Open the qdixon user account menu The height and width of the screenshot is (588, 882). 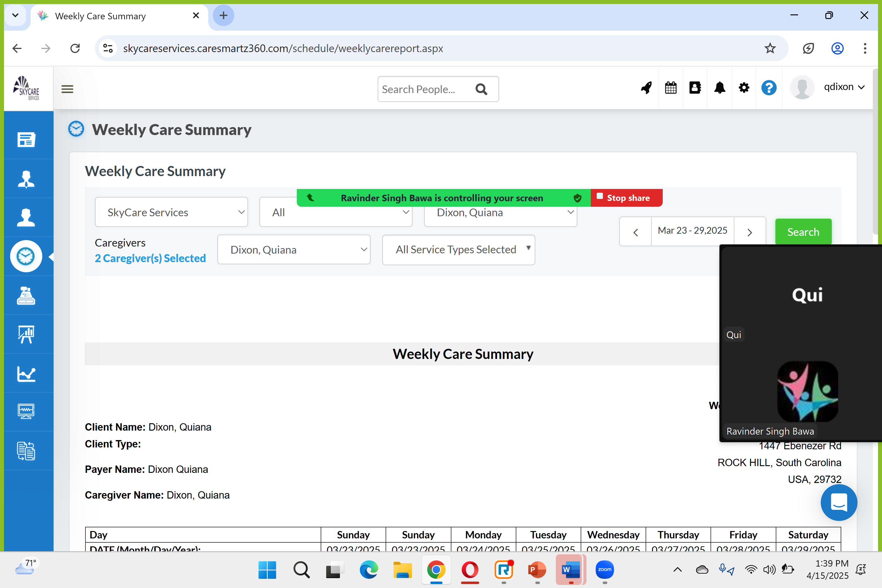pyautogui.click(x=844, y=87)
